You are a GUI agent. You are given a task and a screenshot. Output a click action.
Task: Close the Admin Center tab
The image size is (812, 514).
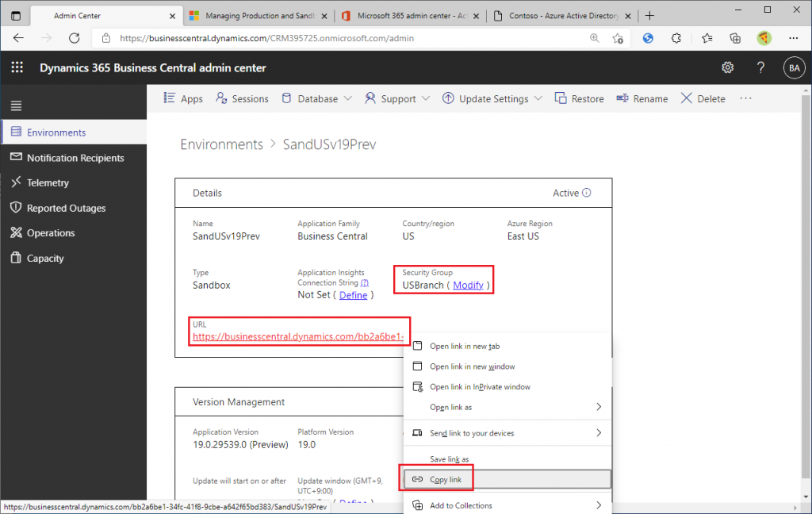click(x=172, y=16)
